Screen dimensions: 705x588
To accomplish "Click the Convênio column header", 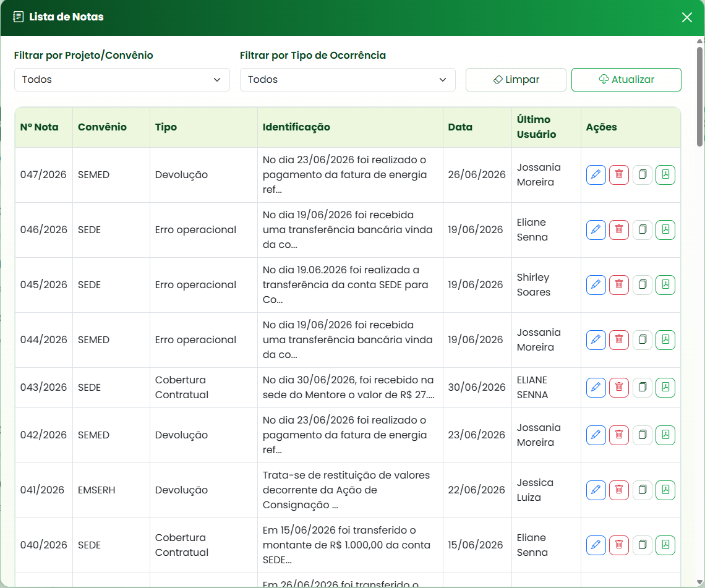I will tap(111, 127).
